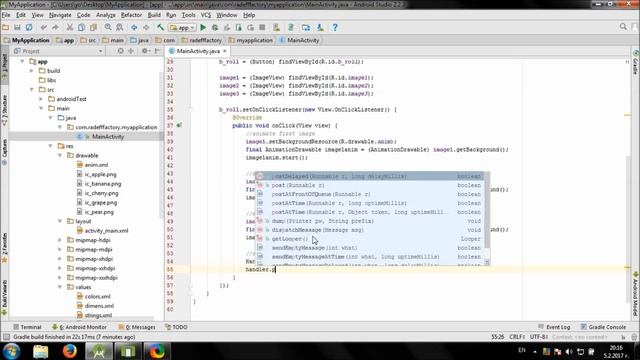640x360 pixels.
Task: Click the Navigate Back arrow
Action: [x=134, y=27]
